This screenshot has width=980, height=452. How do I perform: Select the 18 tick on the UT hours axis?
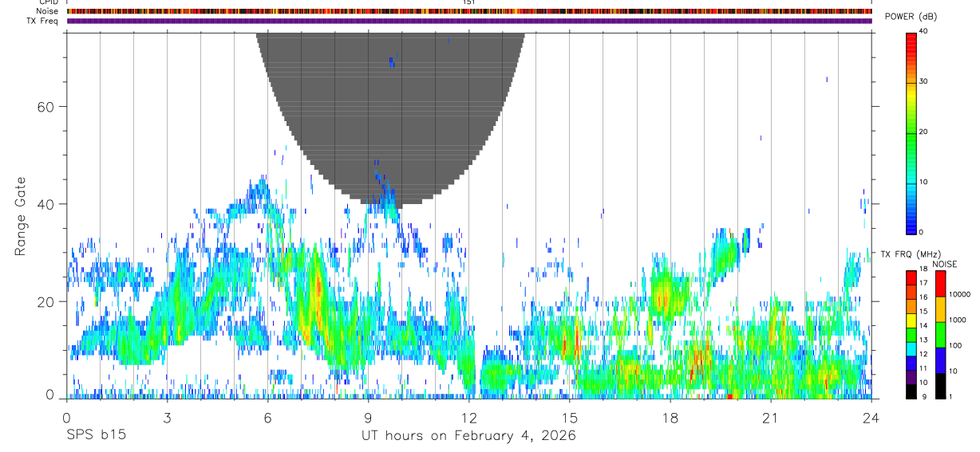click(670, 418)
